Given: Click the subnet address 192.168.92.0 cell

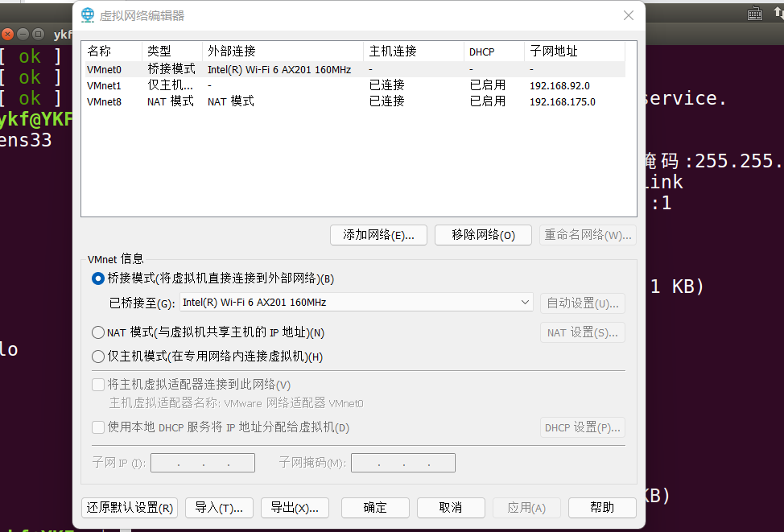Looking at the screenshot, I should click(559, 86).
